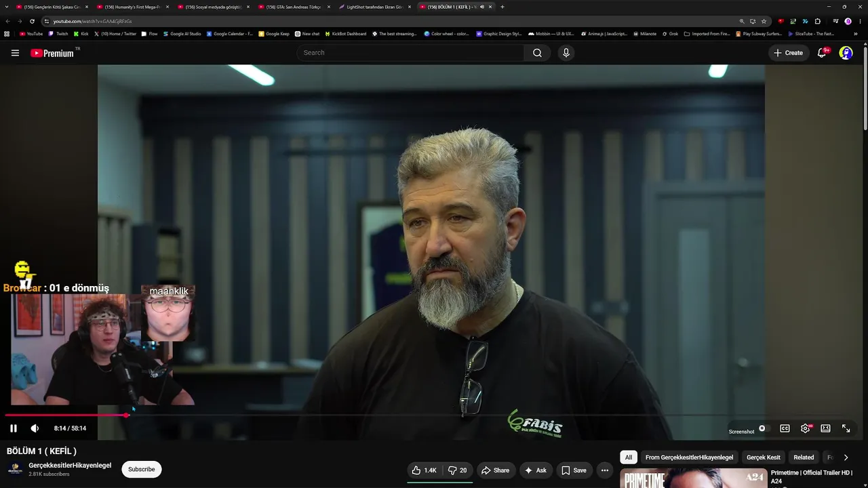Go back in browser history
Screen dimensions: 868x488
[7, 21]
